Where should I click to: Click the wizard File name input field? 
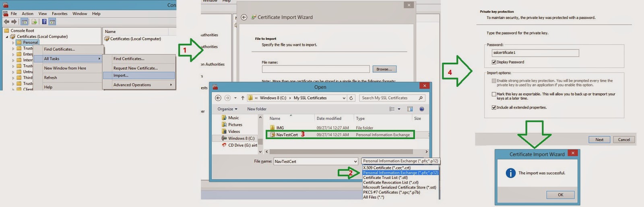tap(316, 69)
